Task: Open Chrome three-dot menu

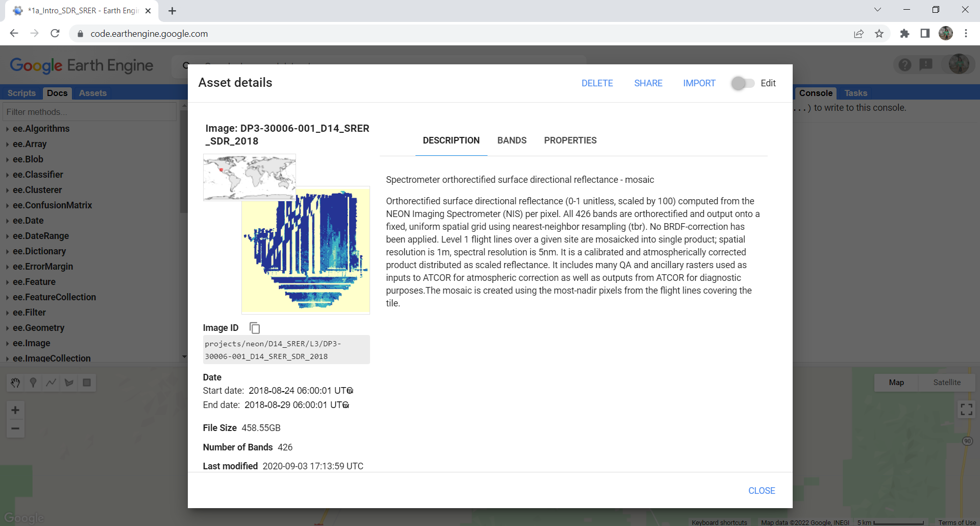Action: tap(966, 34)
